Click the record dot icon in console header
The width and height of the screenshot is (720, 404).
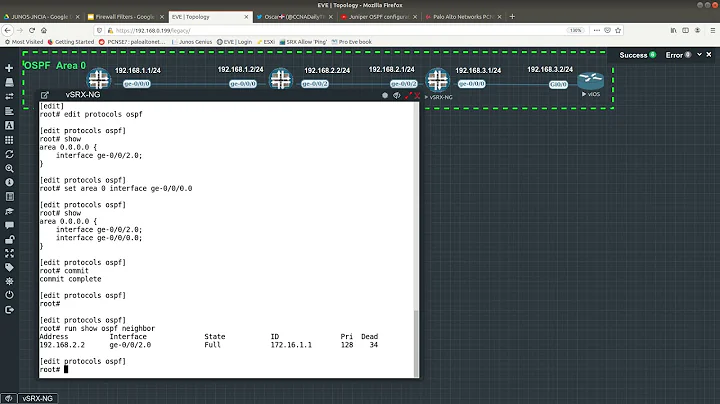385,95
